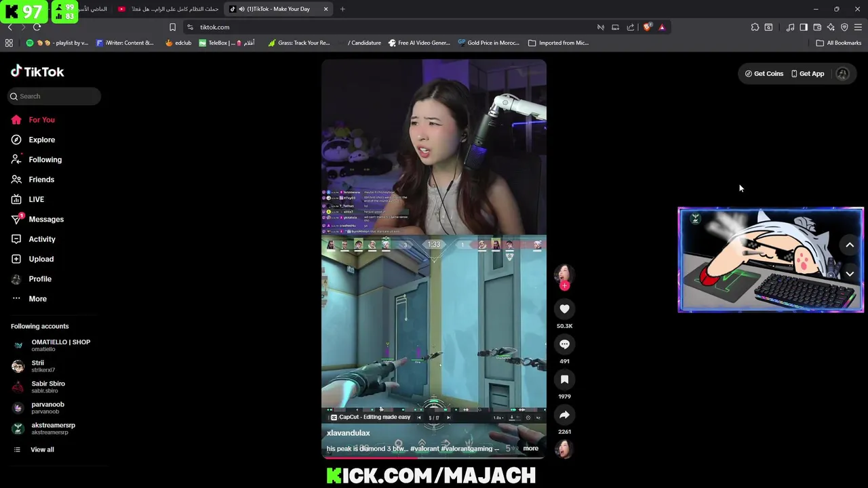Open browser extensions puzzle icon
The height and width of the screenshot is (488, 868).
755,27
